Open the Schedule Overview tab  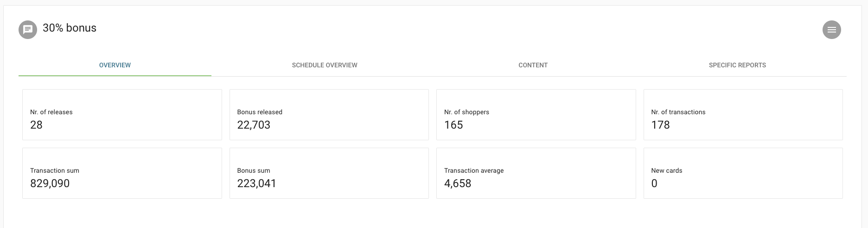tap(325, 65)
